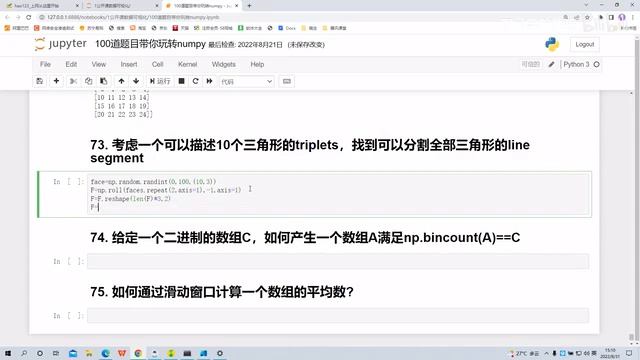
Task: Open the File menu
Action: (45, 64)
